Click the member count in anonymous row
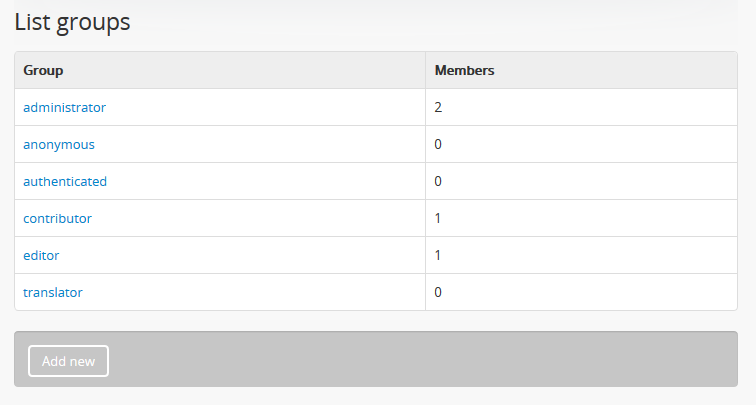This screenshot has width=756, height=405. pos(438,144)
